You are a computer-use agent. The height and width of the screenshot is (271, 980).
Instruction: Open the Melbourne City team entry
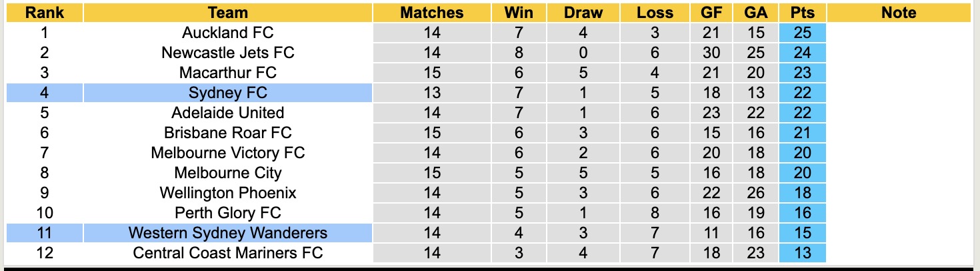pos(227,173)
